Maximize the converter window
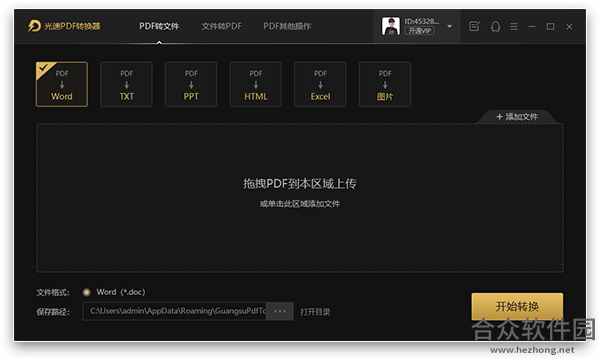600x360 pixels. point(550,26)
